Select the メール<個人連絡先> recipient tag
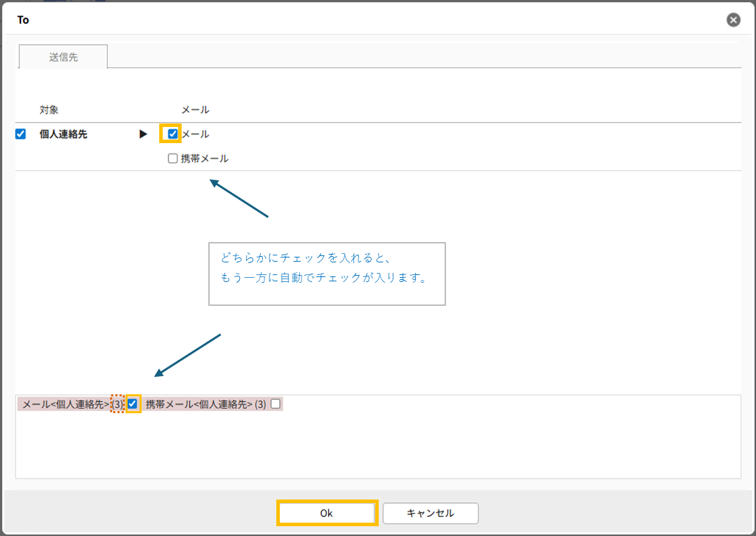Screen dimensions: 756x536 [66, 404]
